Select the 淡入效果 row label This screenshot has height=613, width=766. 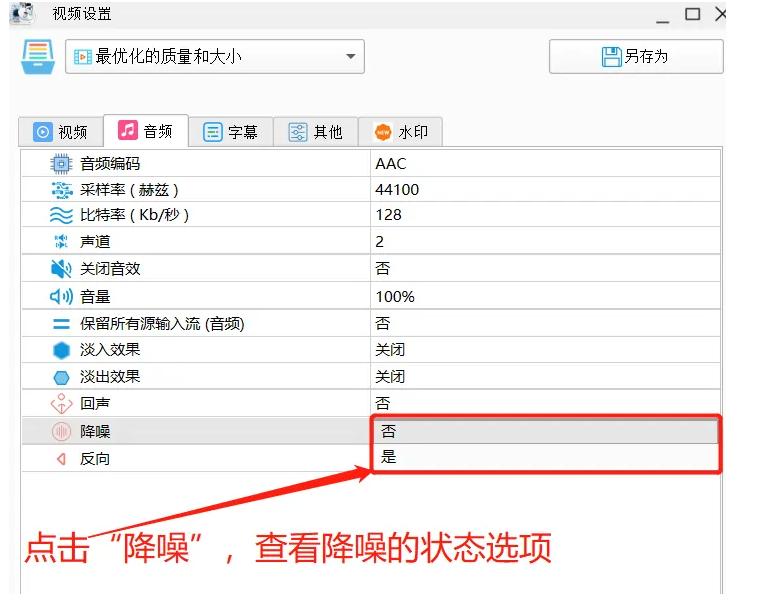click(x=110, y=350)
